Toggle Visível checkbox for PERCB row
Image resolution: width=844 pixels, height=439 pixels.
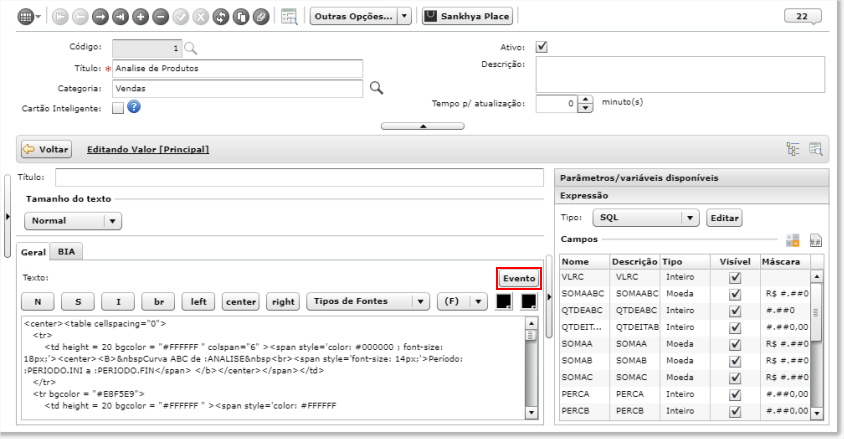[735, 411]
